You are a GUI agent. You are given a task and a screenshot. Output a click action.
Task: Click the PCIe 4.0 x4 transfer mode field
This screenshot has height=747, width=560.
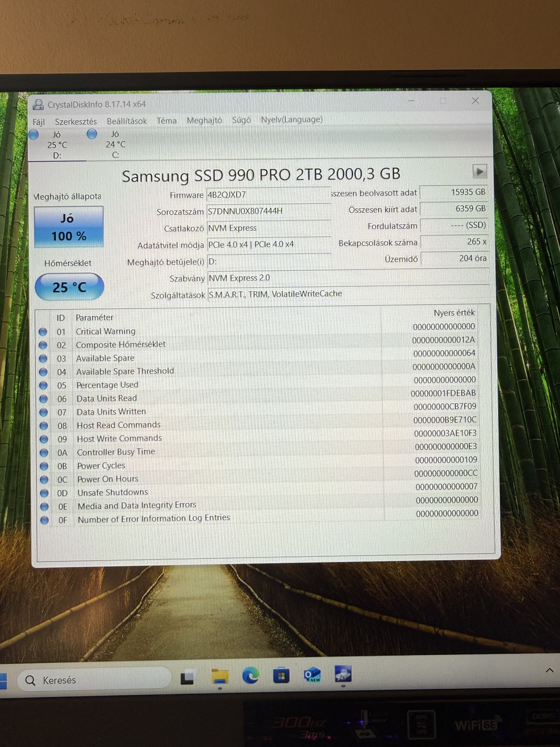268,244
